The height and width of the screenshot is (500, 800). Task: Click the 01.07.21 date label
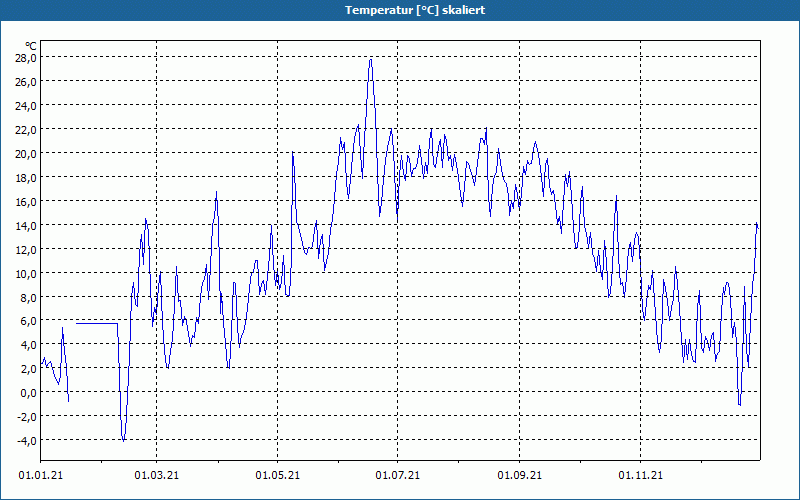[398, 476]
